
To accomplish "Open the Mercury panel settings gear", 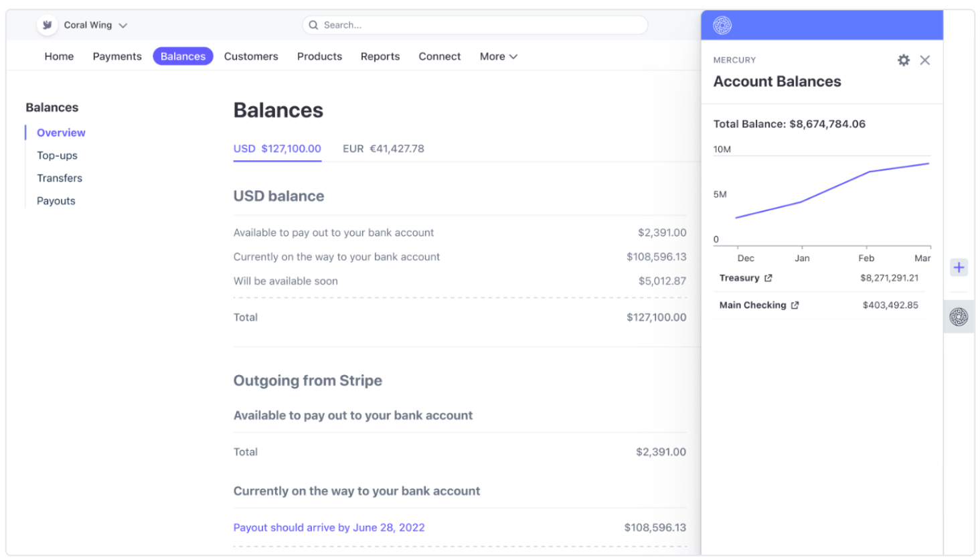I will (903, 60).
